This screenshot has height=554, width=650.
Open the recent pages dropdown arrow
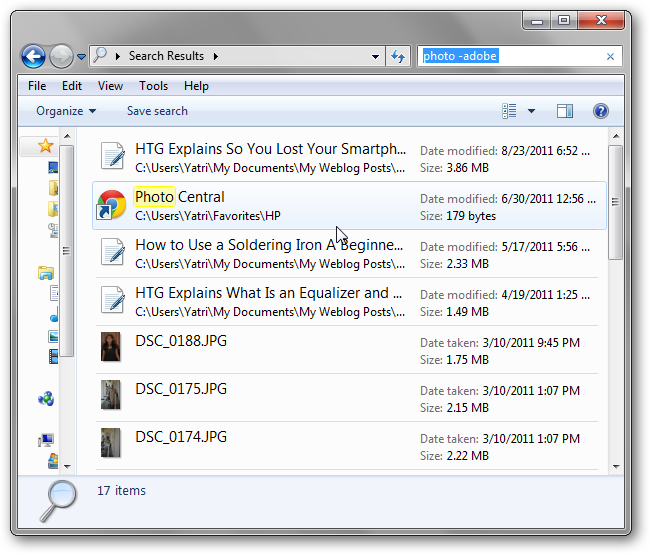82,56
